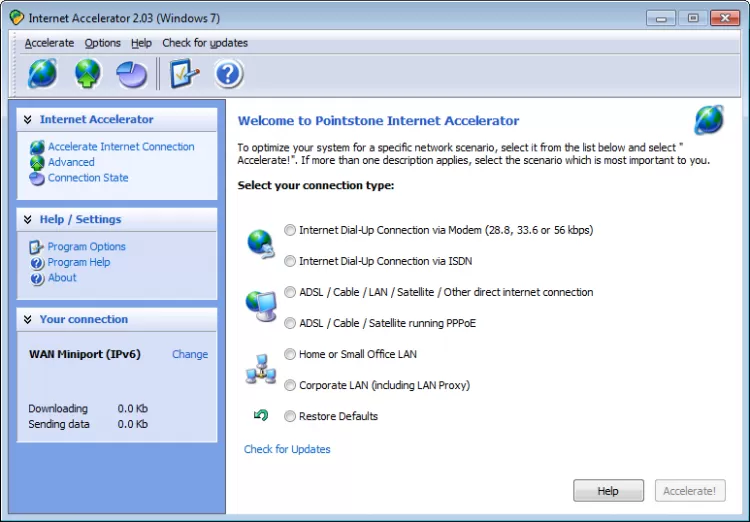750x522 pixels.
Task: Click the globe logo in welcome header
Action: click(x=709, y=120)
